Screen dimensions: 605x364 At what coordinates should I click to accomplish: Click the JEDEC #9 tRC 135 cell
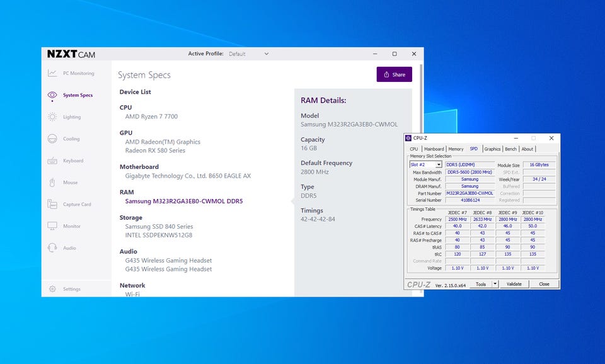(x=507, y=254)
